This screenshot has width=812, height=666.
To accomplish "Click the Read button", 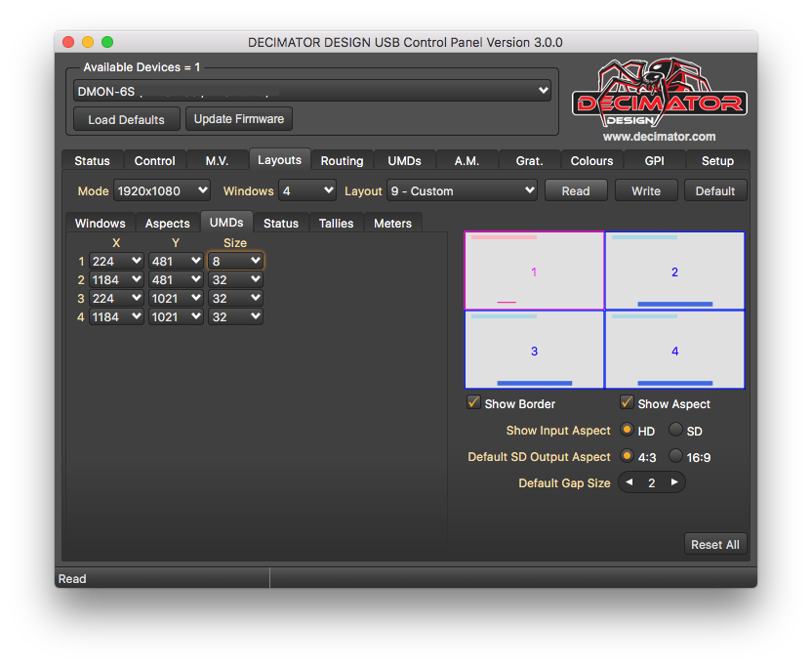I will pyautogui.click(x=576, y=190).
